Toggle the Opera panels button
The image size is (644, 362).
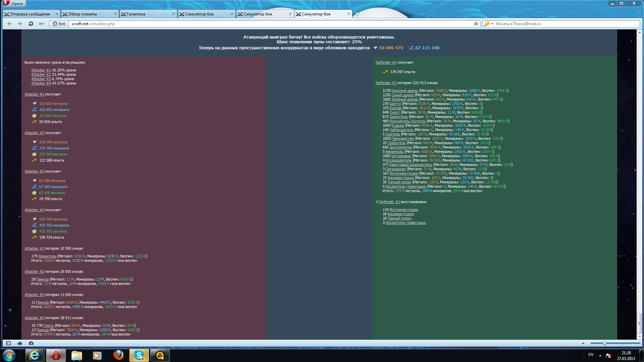pyautogui.click(x=8, y=343)
